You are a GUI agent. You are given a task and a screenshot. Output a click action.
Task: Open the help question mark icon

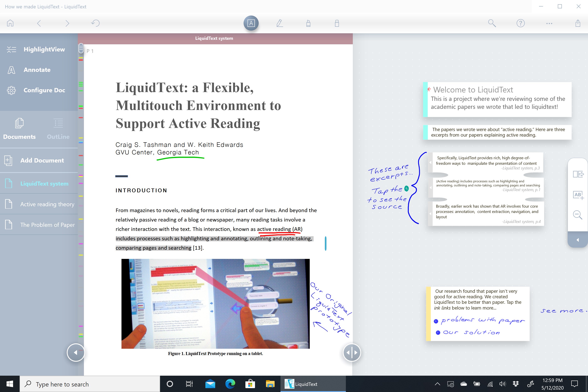tap(520, 23)
